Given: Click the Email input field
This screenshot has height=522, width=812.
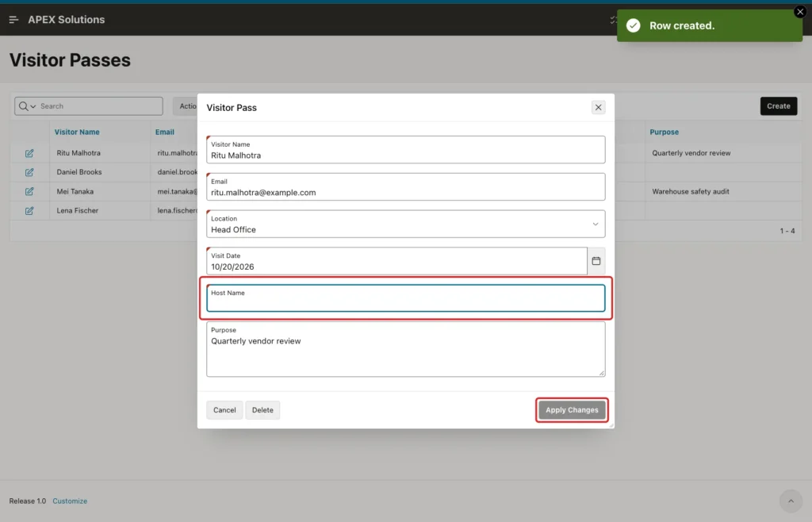Looking at the screenshot, I should 405,187.
